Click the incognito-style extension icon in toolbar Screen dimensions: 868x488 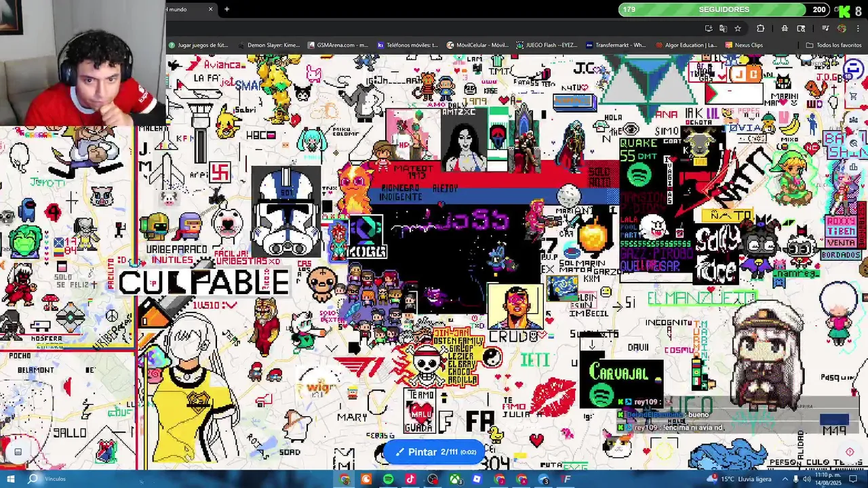coord(785,28)
